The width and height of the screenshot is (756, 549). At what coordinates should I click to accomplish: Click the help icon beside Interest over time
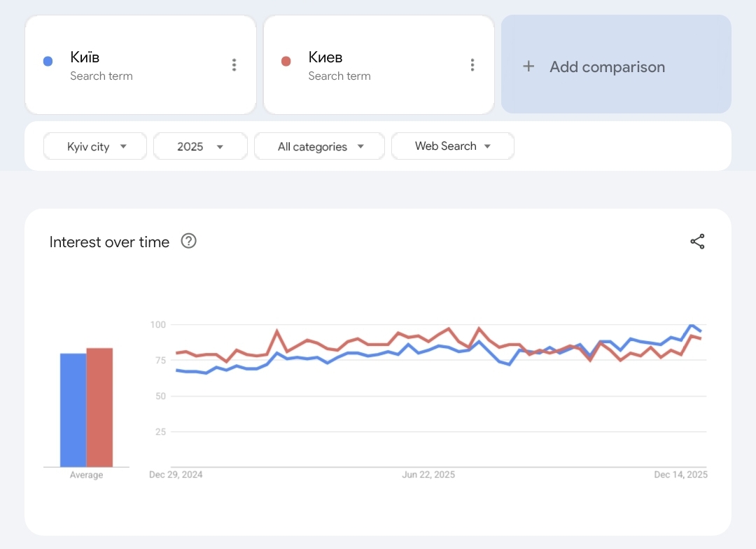[x=188, y=241]
